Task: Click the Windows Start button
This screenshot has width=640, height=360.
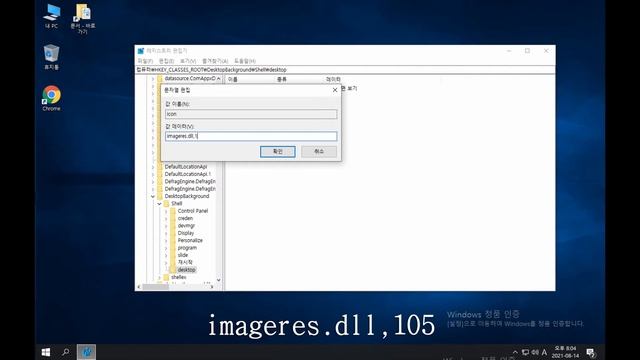Action: pos(46,352)
